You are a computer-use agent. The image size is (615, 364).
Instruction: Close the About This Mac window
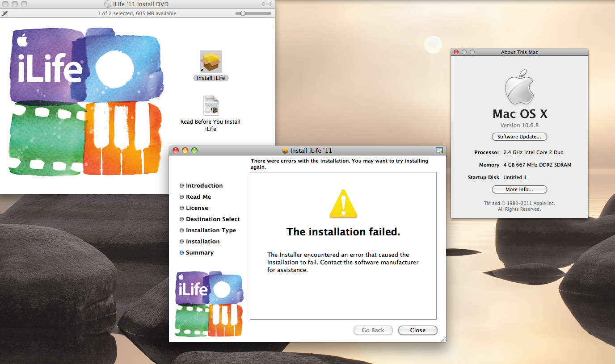(x=456, y=52)
